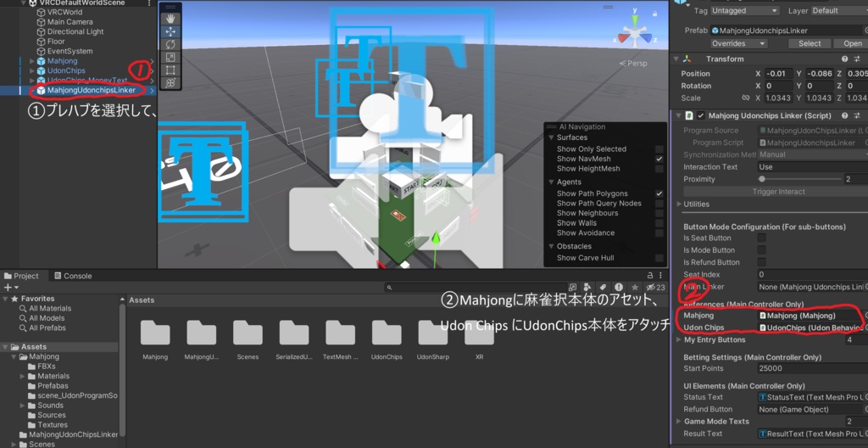Select the combined Transform tool

click(x=170, y=82)
